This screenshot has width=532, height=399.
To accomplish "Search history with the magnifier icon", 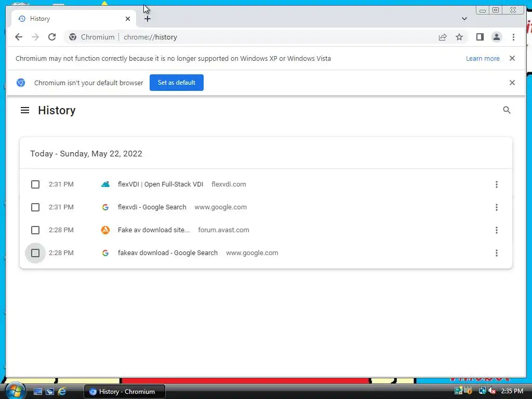I will (x=507, y=110).
